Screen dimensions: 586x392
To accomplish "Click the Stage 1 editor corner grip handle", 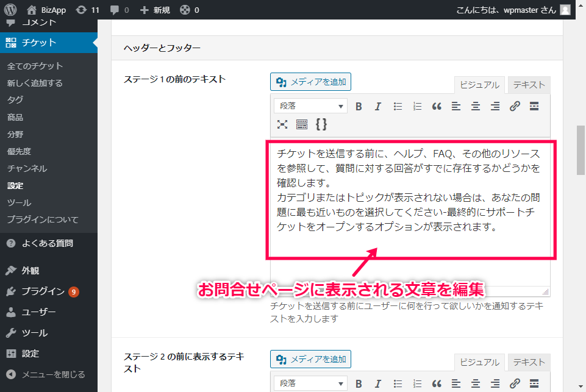I will click(546, 292).
